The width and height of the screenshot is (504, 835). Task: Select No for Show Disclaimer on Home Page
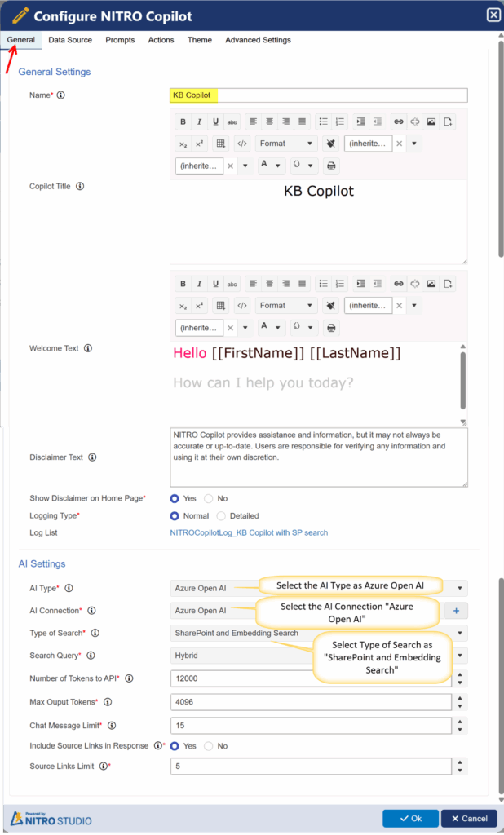coord(208,499)
